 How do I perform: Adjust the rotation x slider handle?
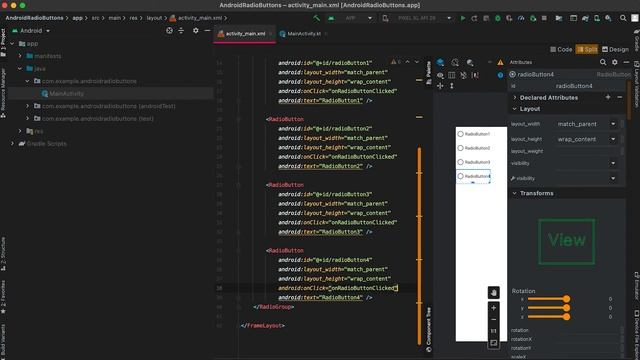pyautogui.click(x=566, y=299)
